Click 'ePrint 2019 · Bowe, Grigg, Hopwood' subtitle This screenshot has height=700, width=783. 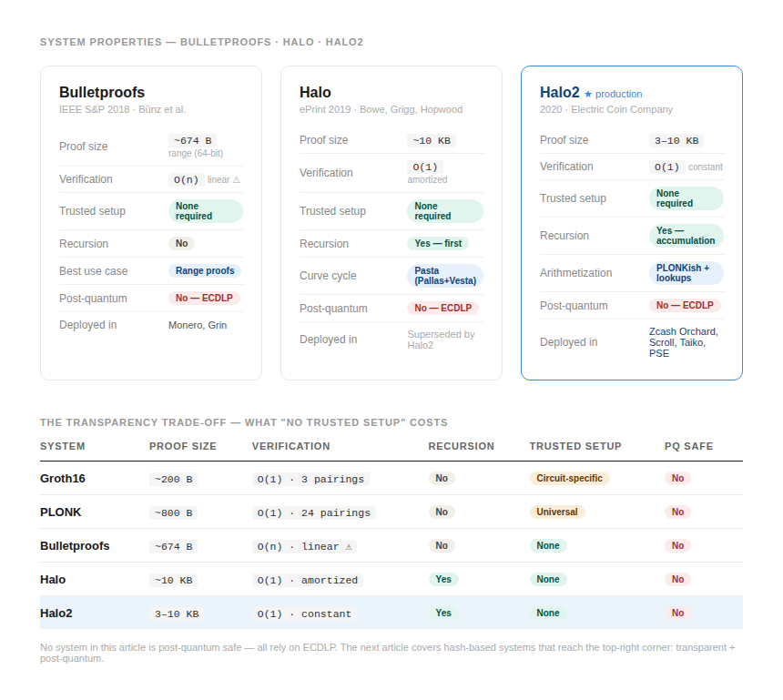point(381,109)
